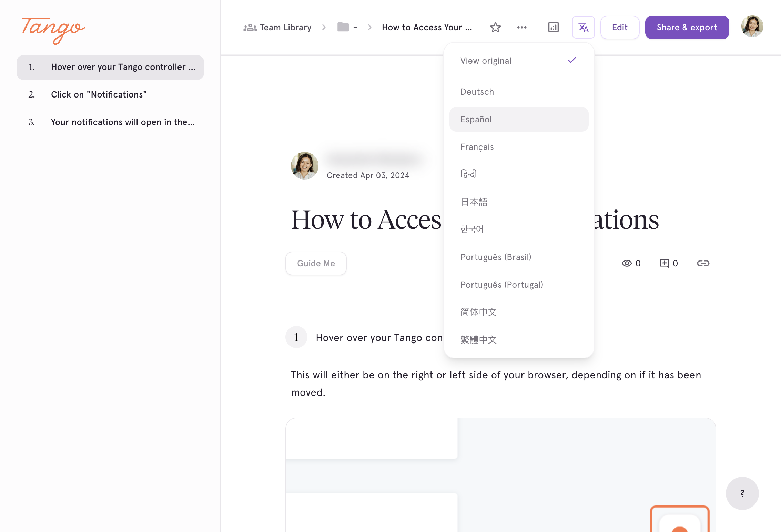This screenshot has width=781, height=532.
Task: Click the Created Apr 03, 2024 text
Action: [368, 175]
